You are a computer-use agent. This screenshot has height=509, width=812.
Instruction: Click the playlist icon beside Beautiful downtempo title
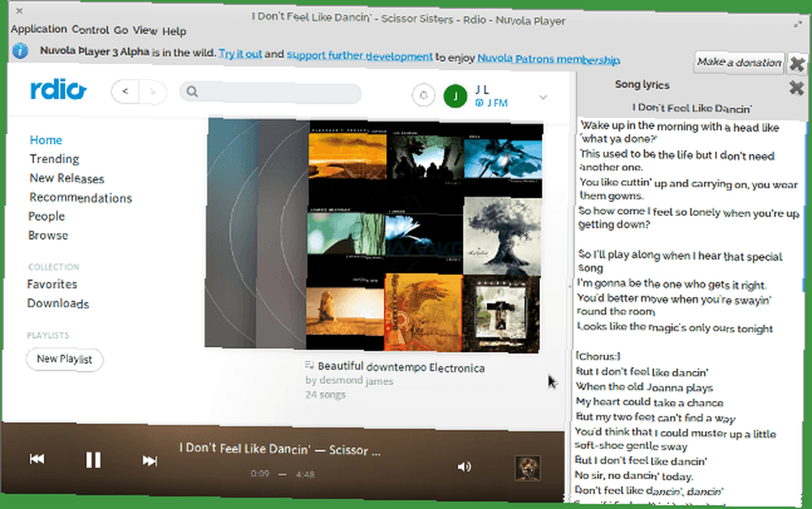[x=309, y=365]
